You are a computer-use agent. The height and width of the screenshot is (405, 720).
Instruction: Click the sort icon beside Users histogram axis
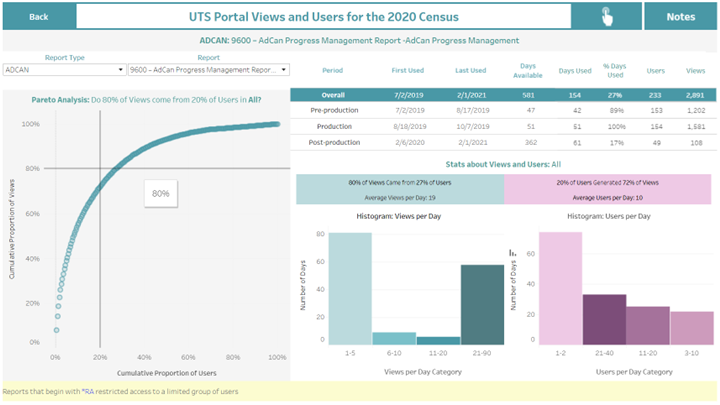tap(513, 252)
